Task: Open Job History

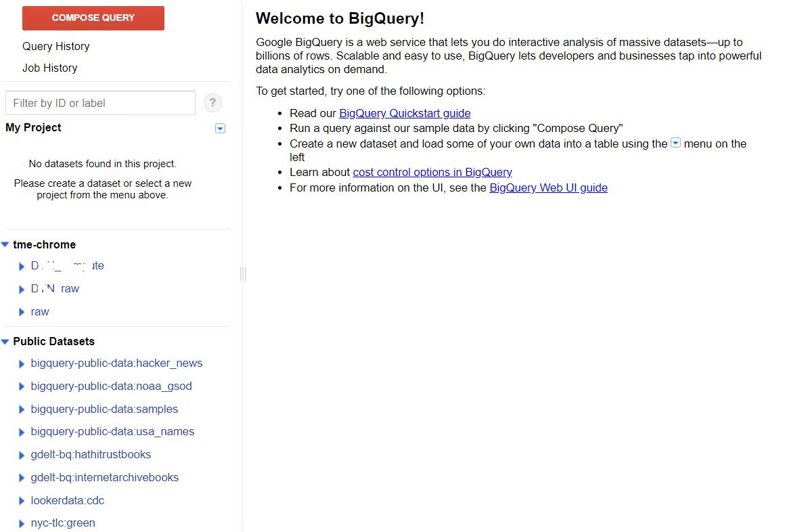Action: point(49,68)
